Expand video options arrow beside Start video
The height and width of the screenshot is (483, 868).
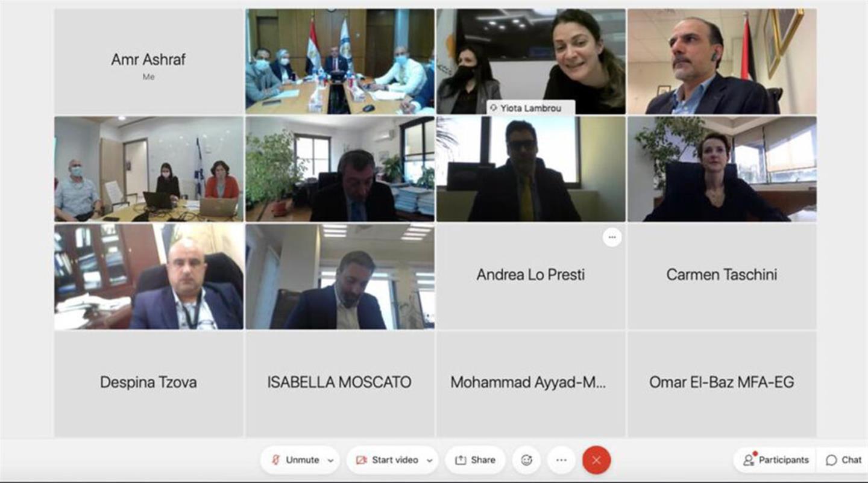pos(429,461)
